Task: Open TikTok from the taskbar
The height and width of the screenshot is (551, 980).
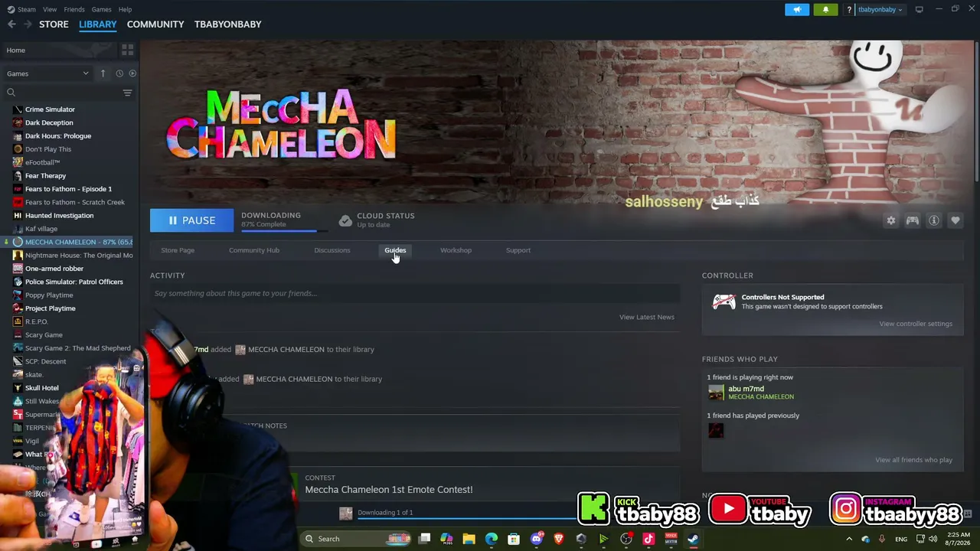Action: click(648, 539)
